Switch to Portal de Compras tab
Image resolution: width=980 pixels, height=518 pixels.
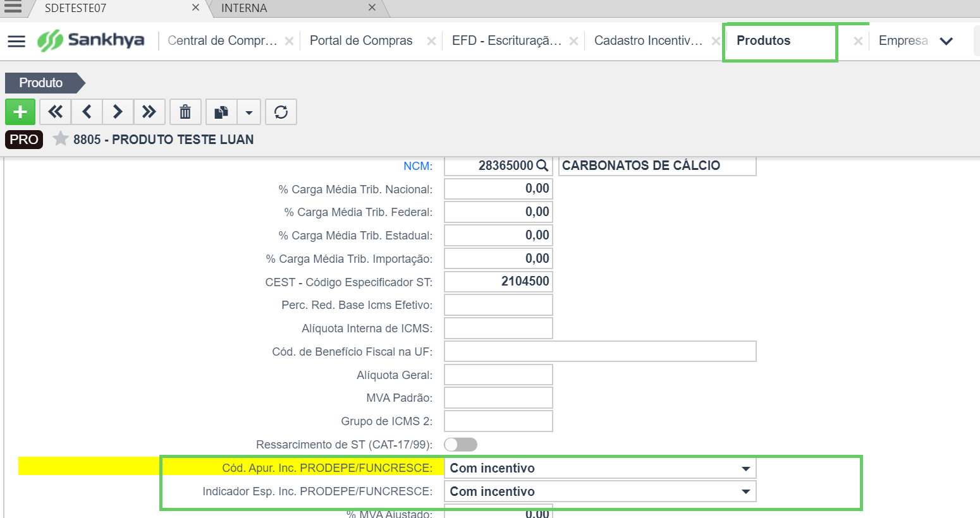coord(361,40)
